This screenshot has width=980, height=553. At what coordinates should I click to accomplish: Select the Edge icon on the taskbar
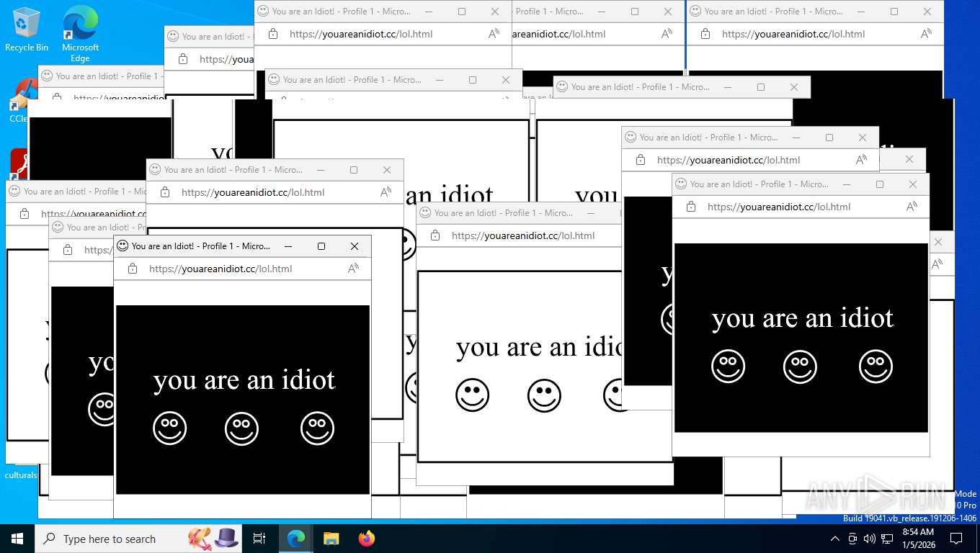296,539
